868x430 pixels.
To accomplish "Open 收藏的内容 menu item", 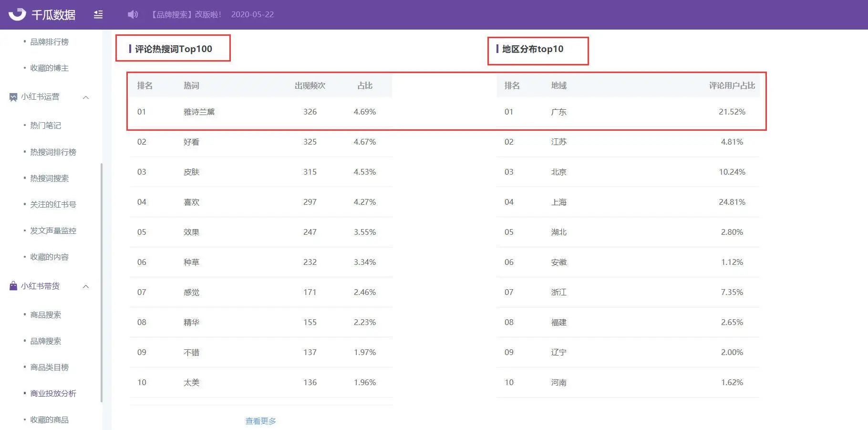I will point(49,257).
